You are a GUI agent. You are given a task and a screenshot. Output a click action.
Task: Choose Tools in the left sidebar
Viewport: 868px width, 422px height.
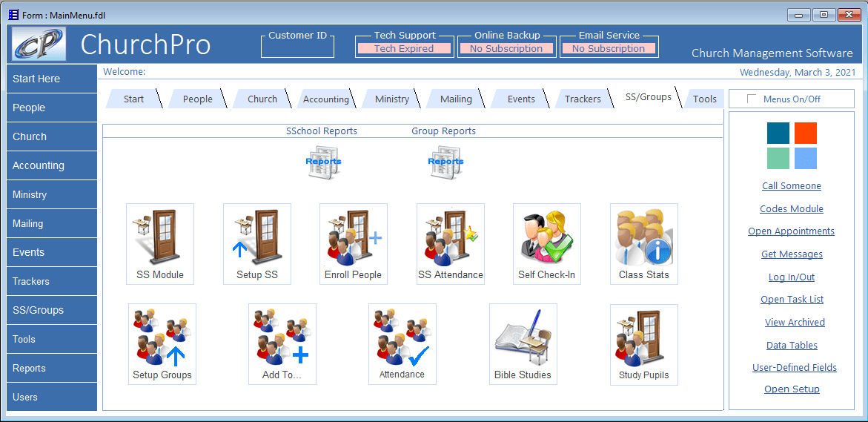coord(52,339)
